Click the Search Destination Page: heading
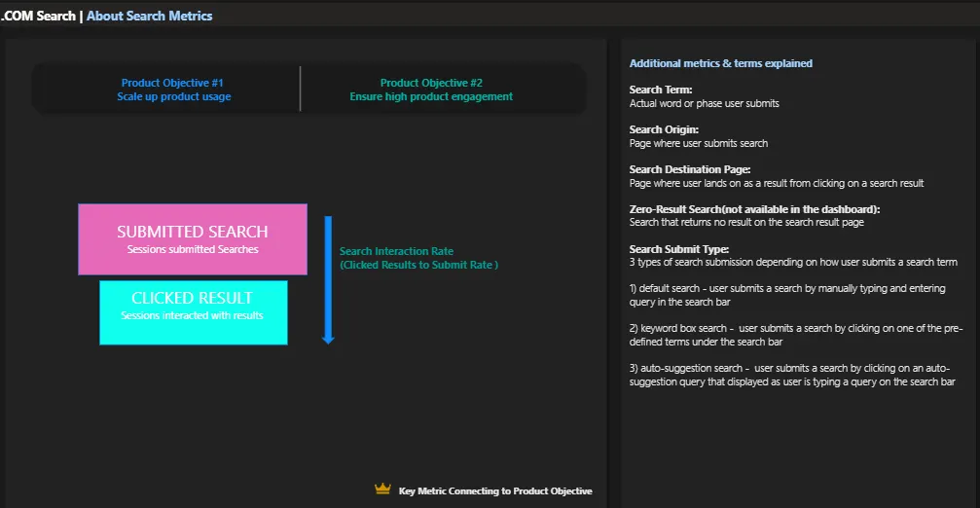The height and width of the screenshot is (508, 980). (x=689, y=169)
